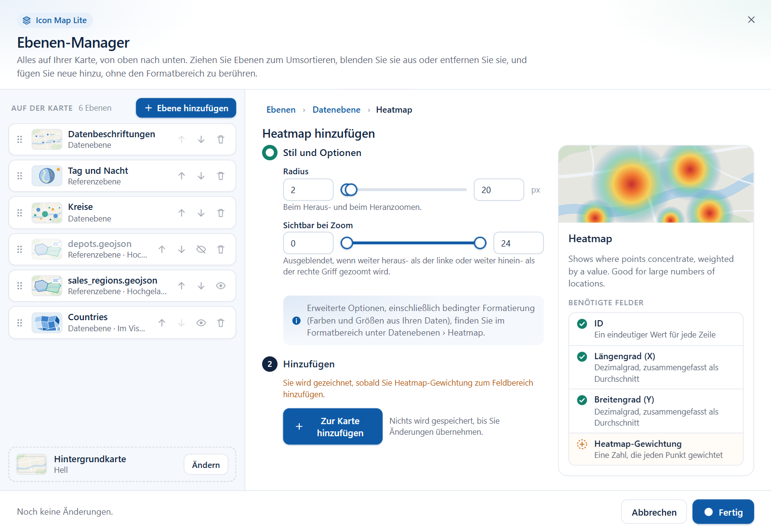Grab the drag handle of Kreise layer
Image resolution: width=771 pixels, height=532 pixels.
pos(20,213)
